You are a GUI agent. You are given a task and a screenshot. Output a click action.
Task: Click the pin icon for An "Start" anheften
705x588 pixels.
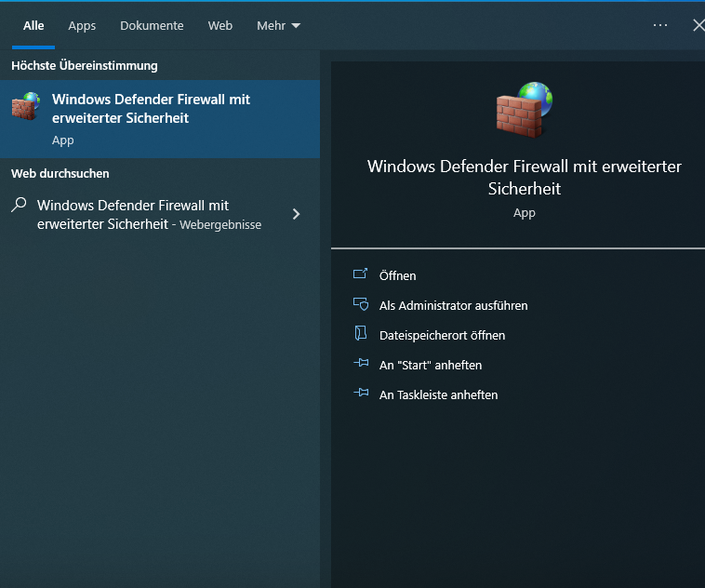pos(361,365)
